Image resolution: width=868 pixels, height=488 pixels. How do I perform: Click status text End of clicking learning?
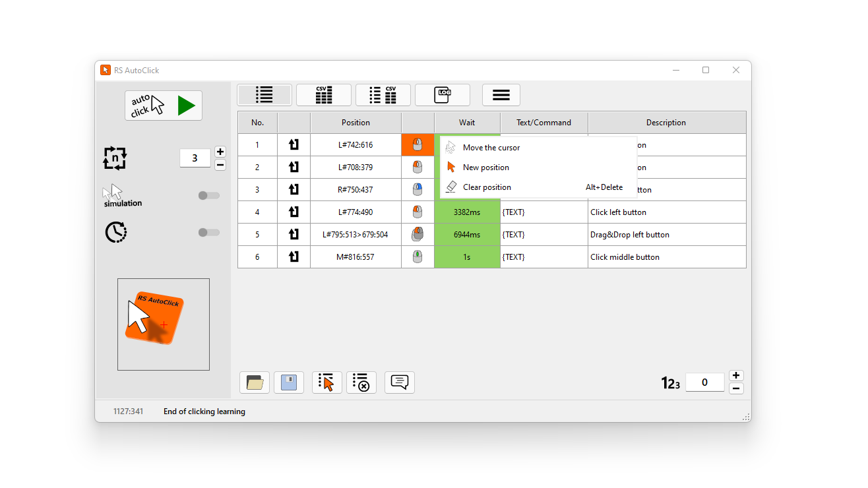point(204,412)
